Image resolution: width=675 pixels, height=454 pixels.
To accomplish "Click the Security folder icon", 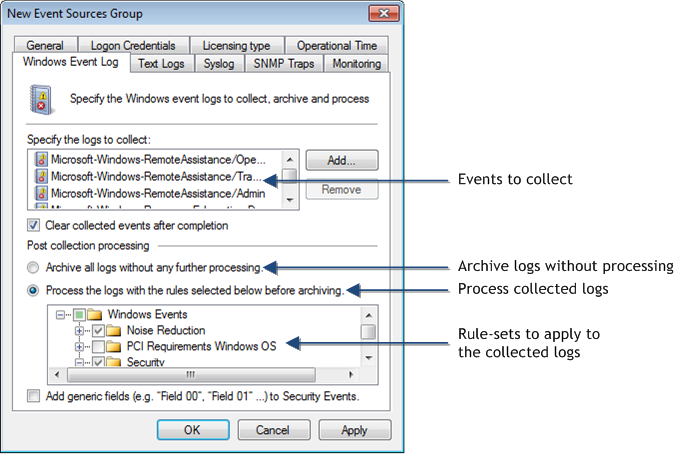I will 114,362.
